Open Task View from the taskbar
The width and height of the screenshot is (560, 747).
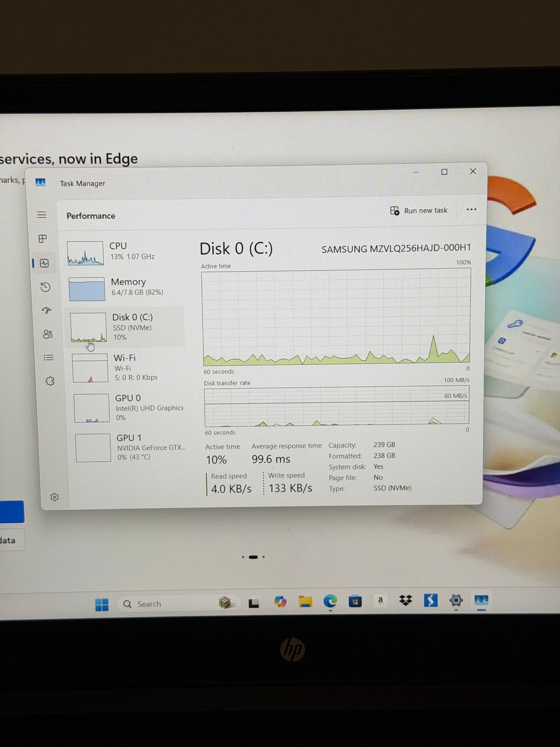pos(254,603)
